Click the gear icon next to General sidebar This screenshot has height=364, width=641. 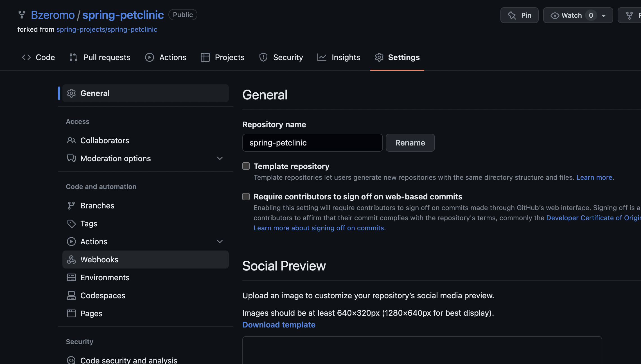(71, 93)
